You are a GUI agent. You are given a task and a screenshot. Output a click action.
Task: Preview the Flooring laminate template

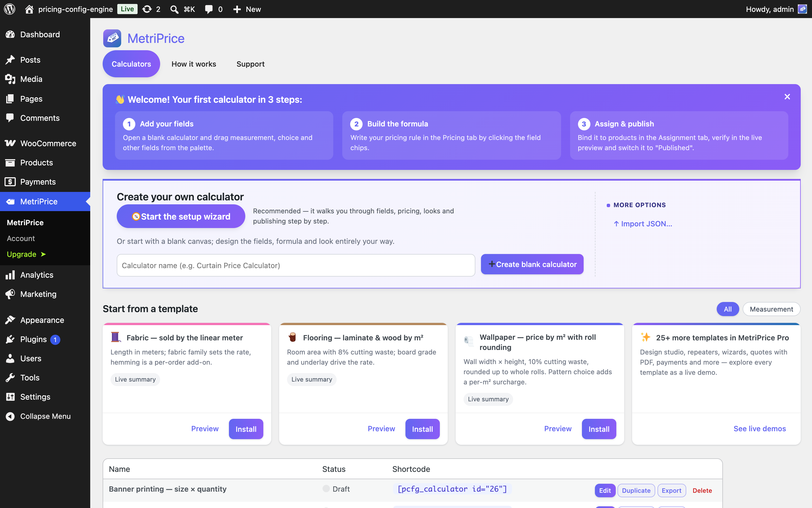tap(381, 429)
